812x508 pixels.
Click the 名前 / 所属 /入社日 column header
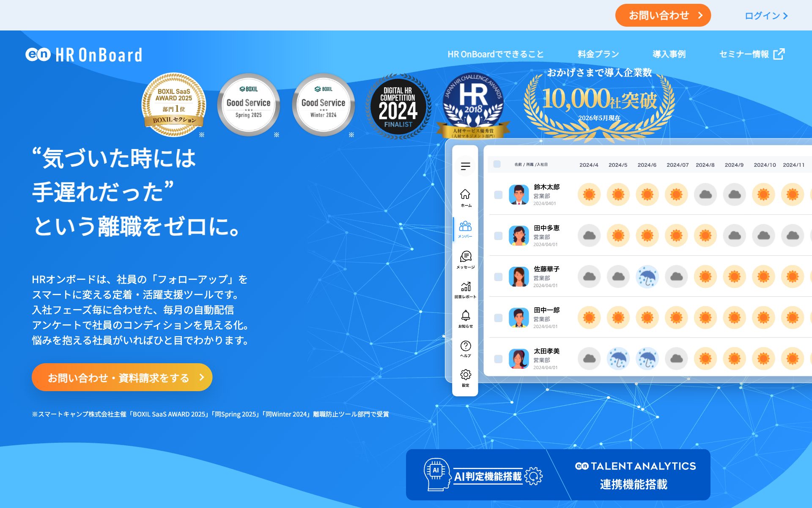tap(531, 165)
